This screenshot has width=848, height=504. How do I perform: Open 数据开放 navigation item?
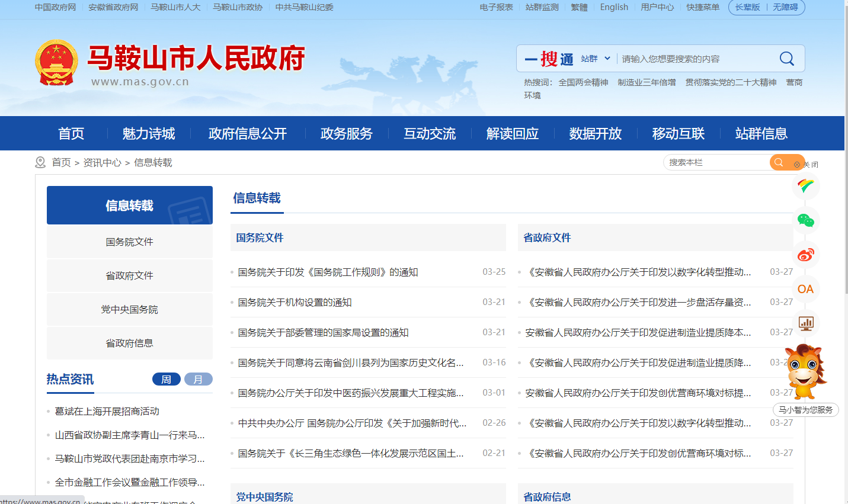[x=596, y=134]
